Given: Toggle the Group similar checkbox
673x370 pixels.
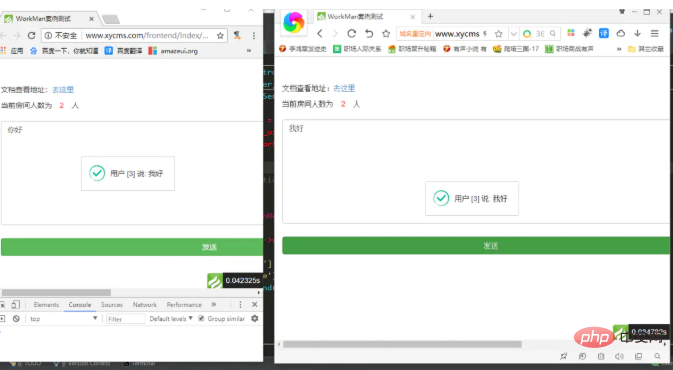Looking at the screenshot, I should (201, 318).
